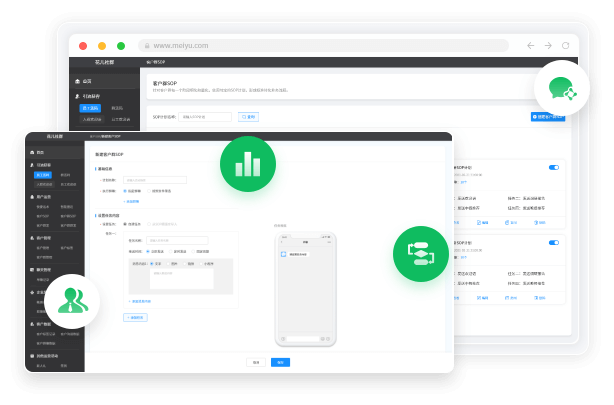Image resolution: width=614 pixels, height=405 pixels.
Task: Select the first execution time radio option
Action: tap(126, 190)
